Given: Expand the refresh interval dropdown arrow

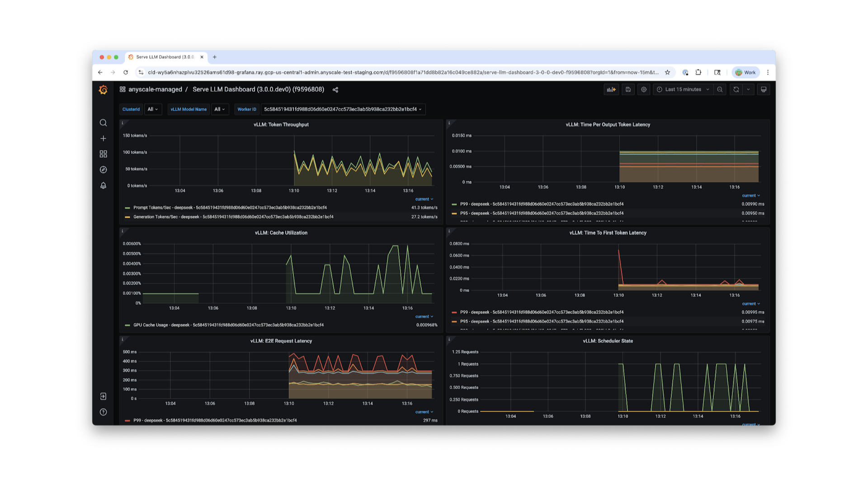Looking at the screenshot, I should coord(748,89).
